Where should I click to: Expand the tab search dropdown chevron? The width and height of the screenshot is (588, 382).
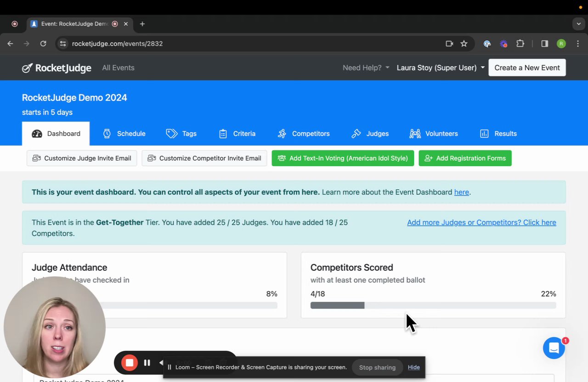click(x=579, y=24)
